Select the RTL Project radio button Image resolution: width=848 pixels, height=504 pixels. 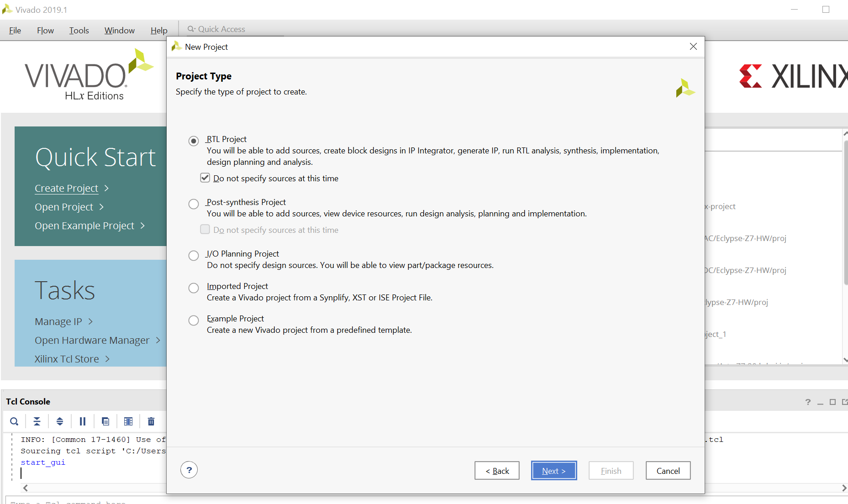point(194,141)
